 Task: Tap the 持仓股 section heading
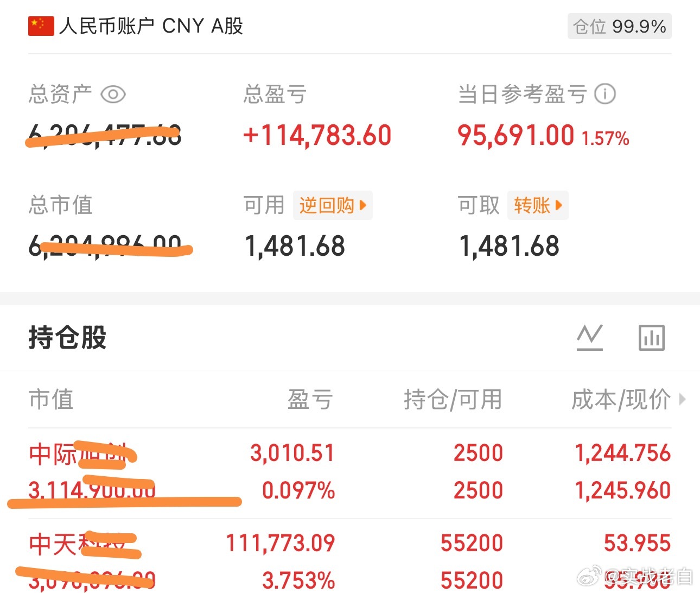point(68,337)
